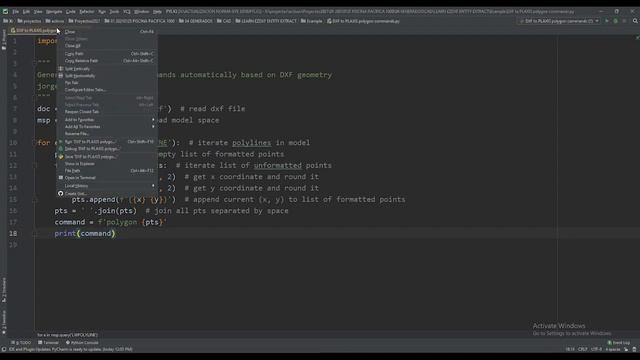
Task: Open the File menu
Action: (x=16, y=11)
